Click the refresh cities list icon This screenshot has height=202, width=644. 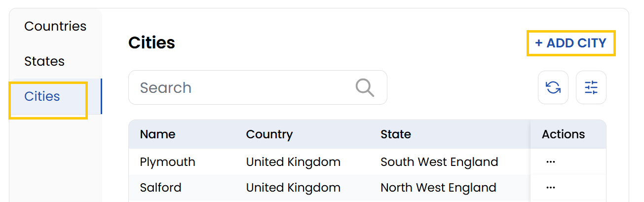click(553, 88)
